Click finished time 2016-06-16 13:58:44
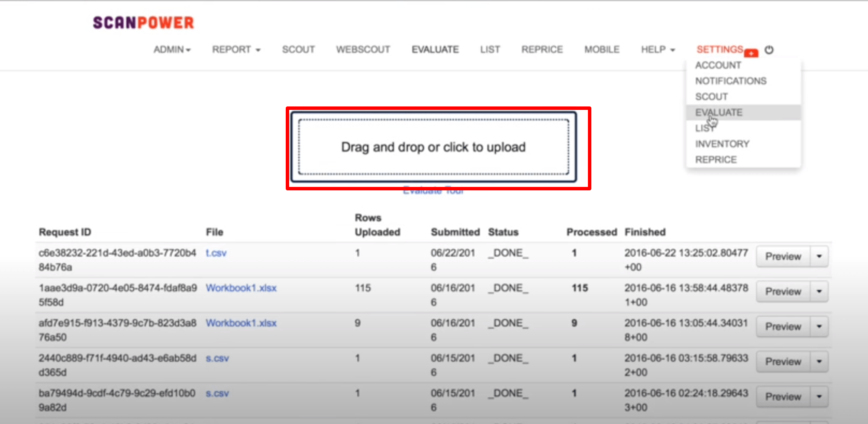868x424 pixels. coord(686,295)
